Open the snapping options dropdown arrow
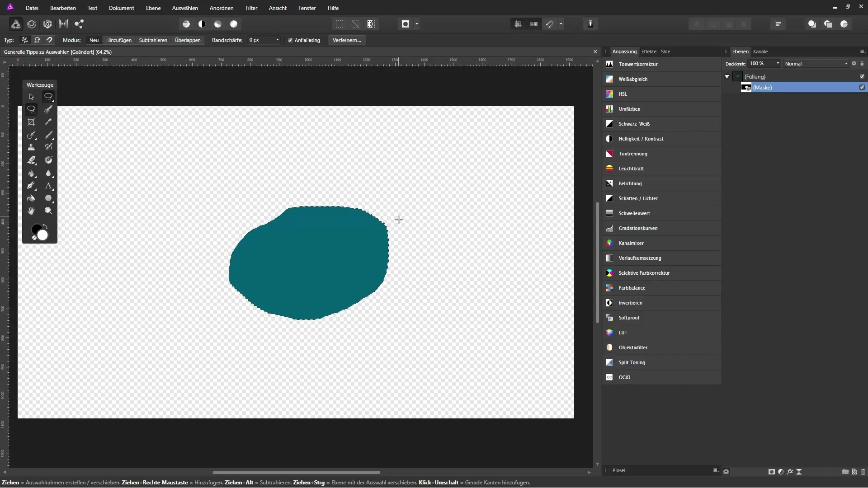The height and width of the screenshot is (488, 868). [561, 24]
